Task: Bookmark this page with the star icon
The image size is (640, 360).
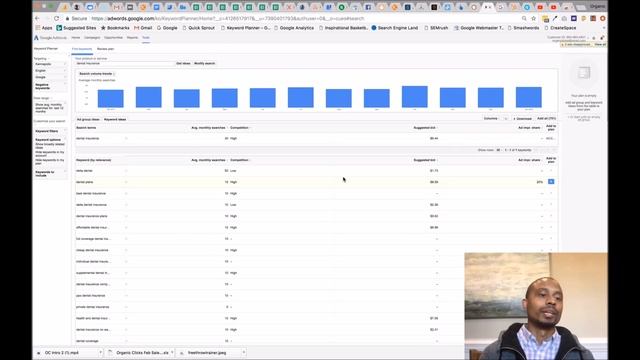Action: 533,18
